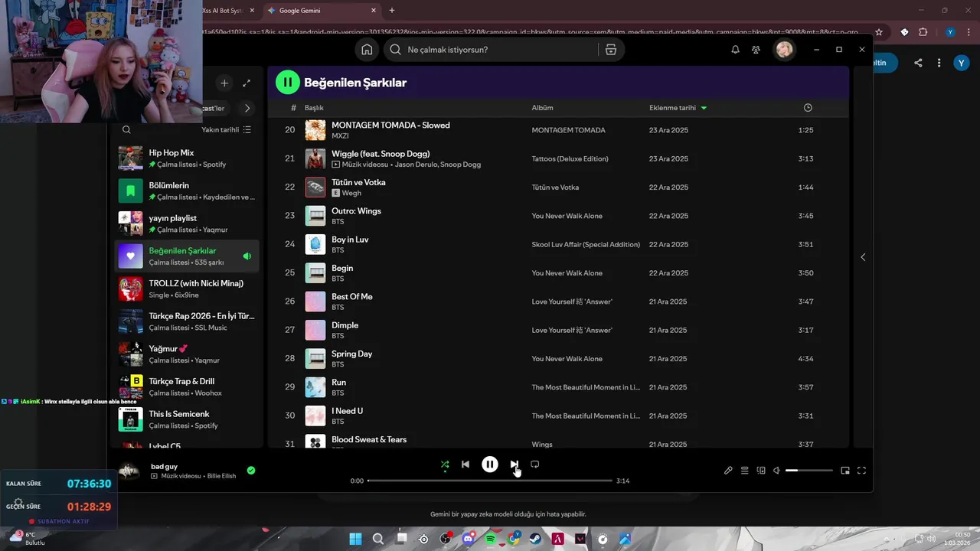Open the Bölümlerin saved episodes
This screenshot has width=980, height=551.
[187, 191]
